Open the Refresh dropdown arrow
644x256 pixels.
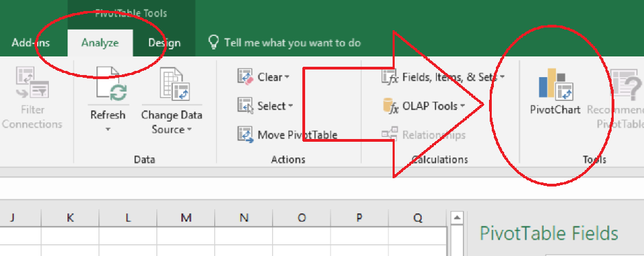pyautogui.click(x=108, y=129)
